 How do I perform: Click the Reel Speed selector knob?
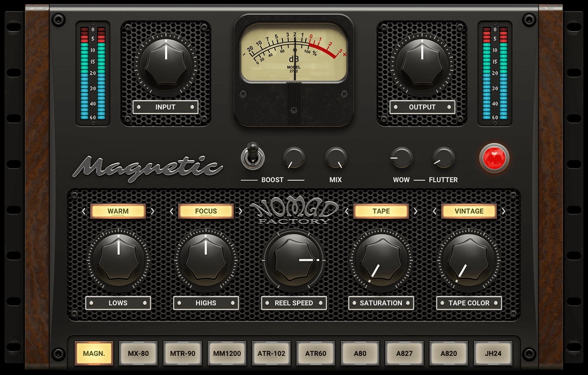click(293, 259)
